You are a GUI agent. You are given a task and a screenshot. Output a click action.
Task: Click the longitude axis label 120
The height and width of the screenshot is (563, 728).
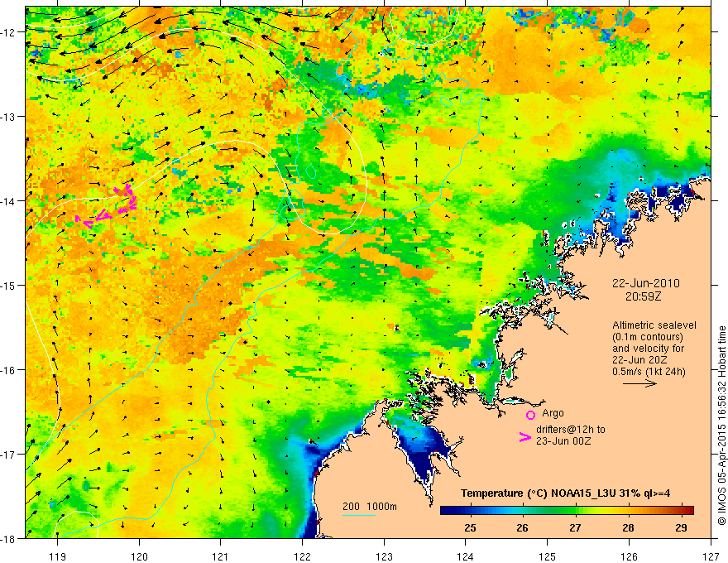[x=139, y=557]
